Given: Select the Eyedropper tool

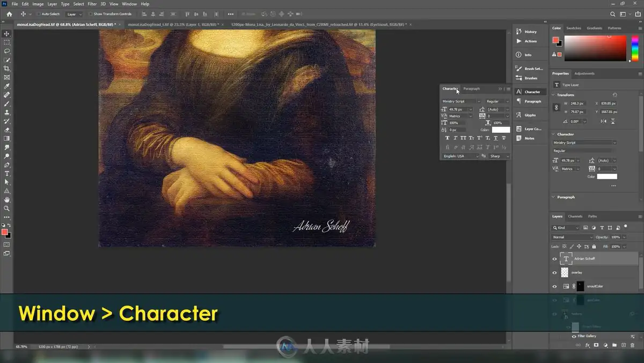Looking at the screenshot, I should [7, 86].
